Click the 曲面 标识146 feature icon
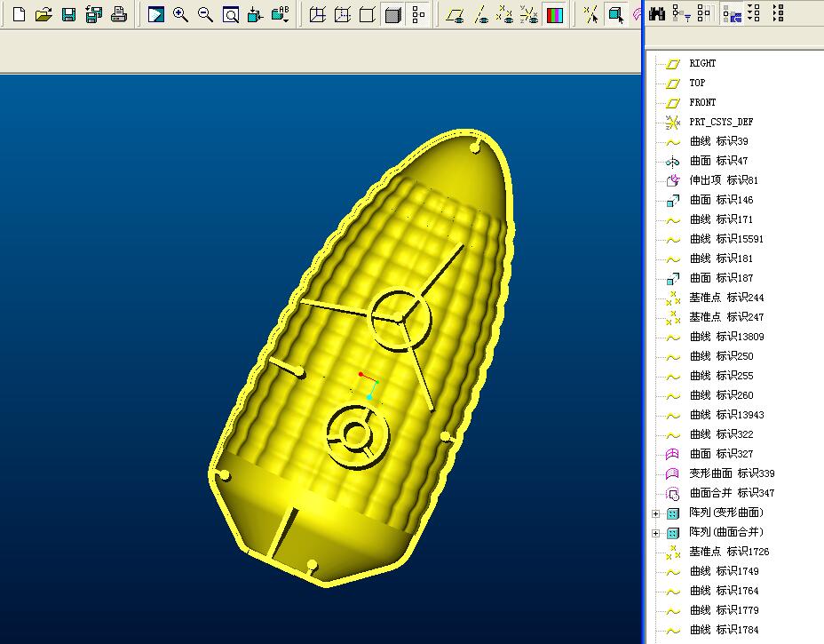The width and height of the screenshot is (824, 644). click(673, 200)
